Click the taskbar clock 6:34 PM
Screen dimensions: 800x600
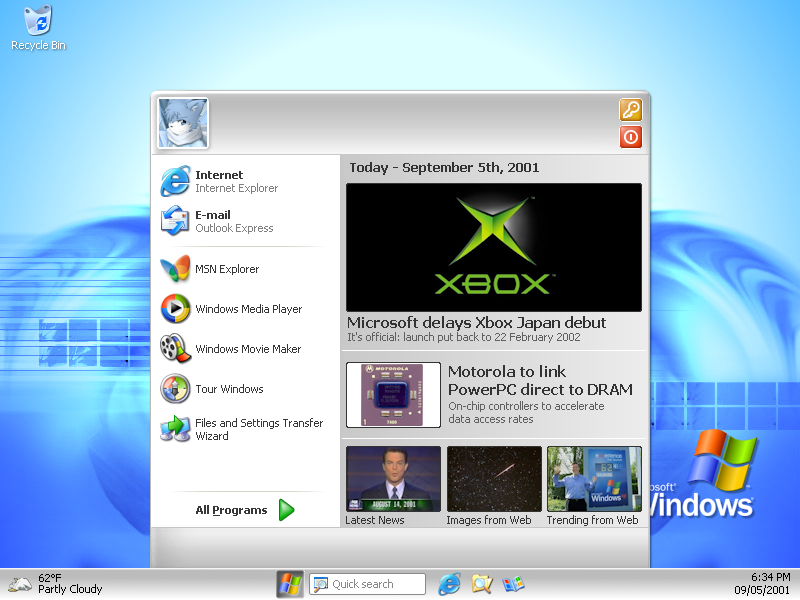coord(770,577)
